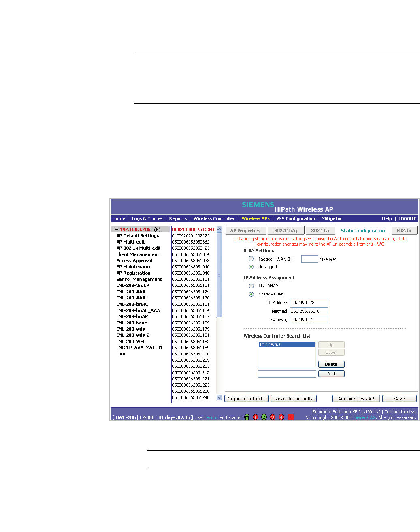Click port 2 status icon
The width and height of the screenshot is (420, 532).
coord(264,417)
